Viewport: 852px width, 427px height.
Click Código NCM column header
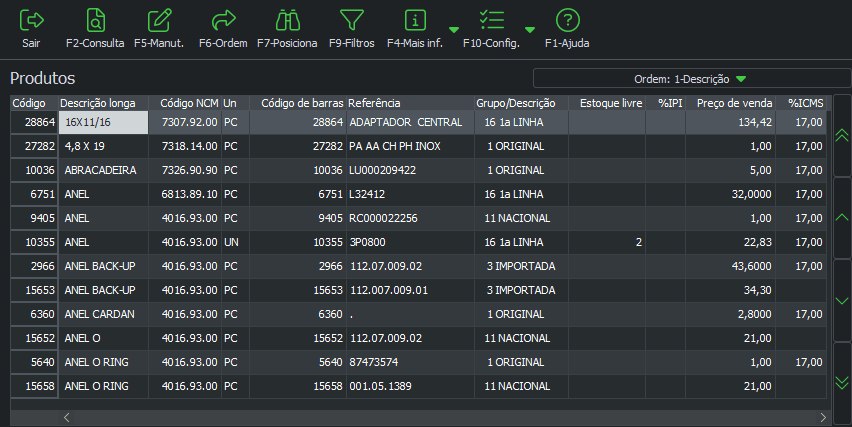(x=185, y=103)
